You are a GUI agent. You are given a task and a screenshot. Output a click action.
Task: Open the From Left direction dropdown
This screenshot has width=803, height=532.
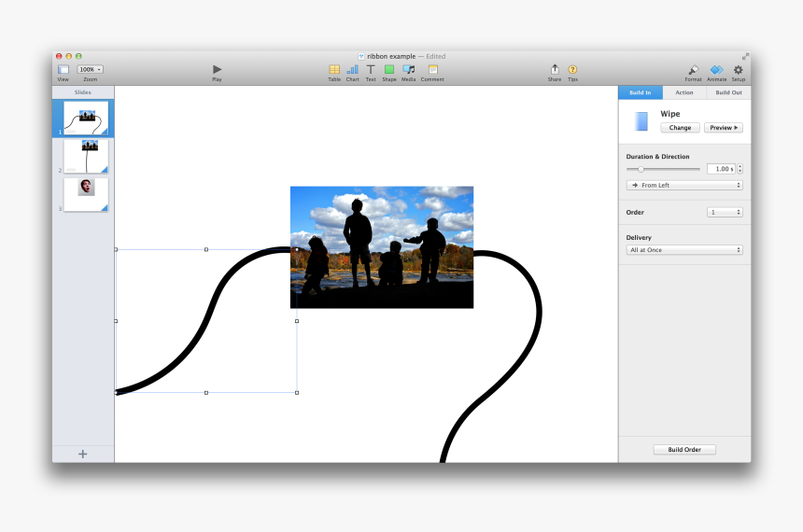tap(684, 186)
